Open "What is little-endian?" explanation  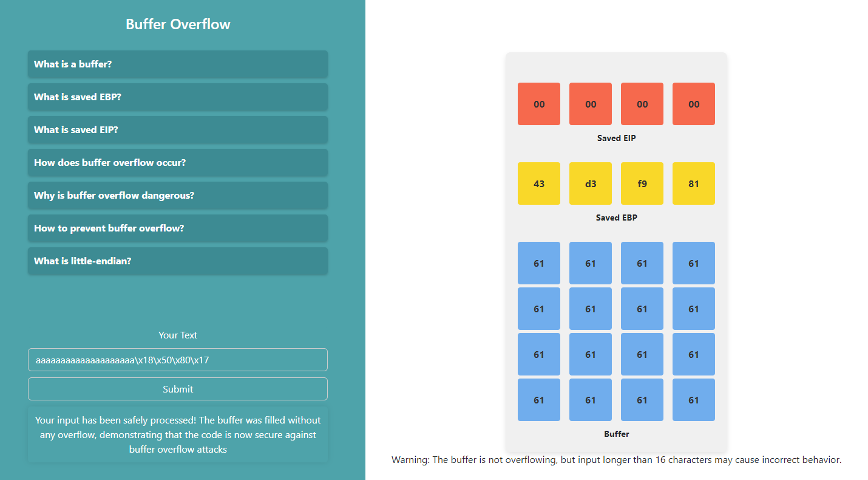[x=177, y=261]
